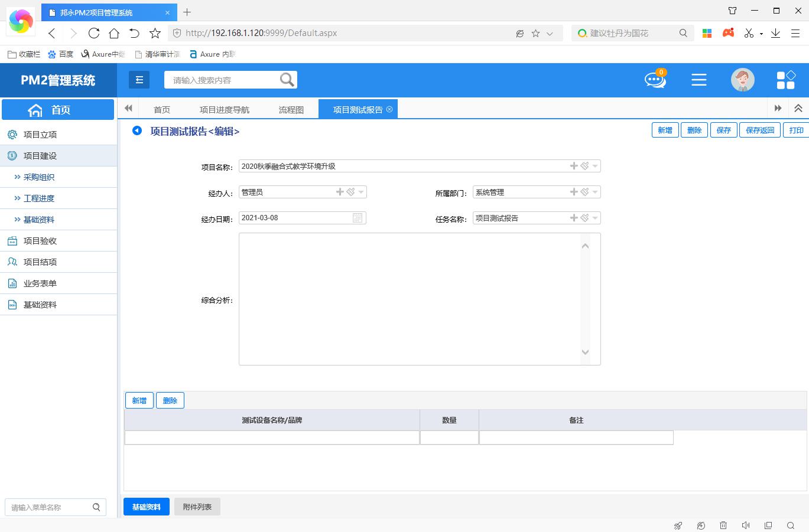
Task: Open 项目验收 in the sidebar
Action: 40,241
